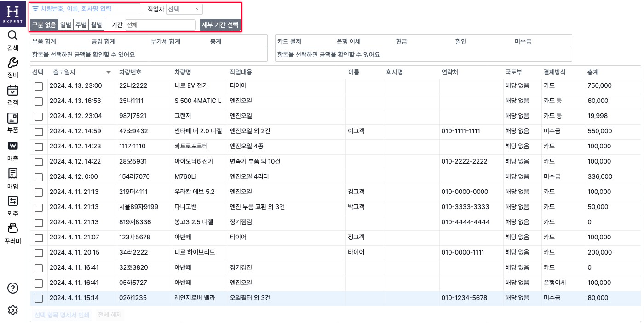The height and width of the screenshot is (323, 644).
Task: Open the 검색 search icon in sidebar
Action: [13, 36]
